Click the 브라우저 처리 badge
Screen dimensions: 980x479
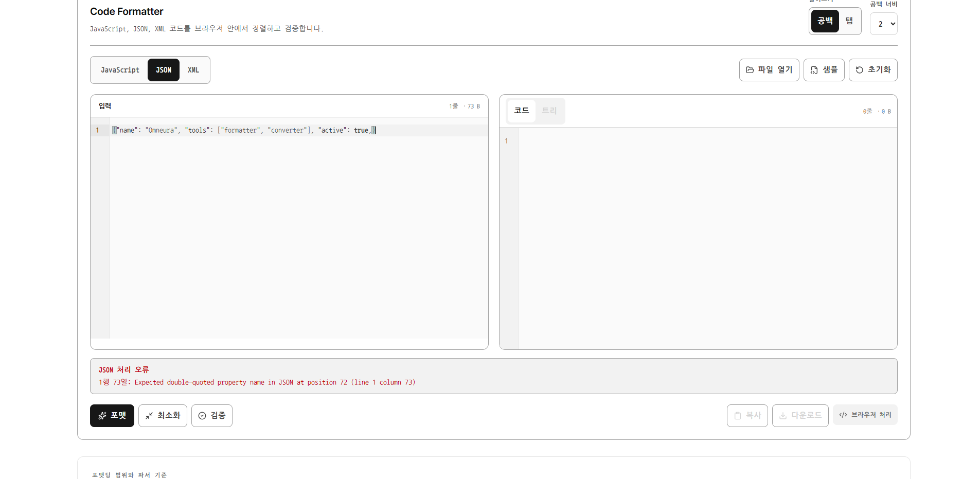(865, 415)
